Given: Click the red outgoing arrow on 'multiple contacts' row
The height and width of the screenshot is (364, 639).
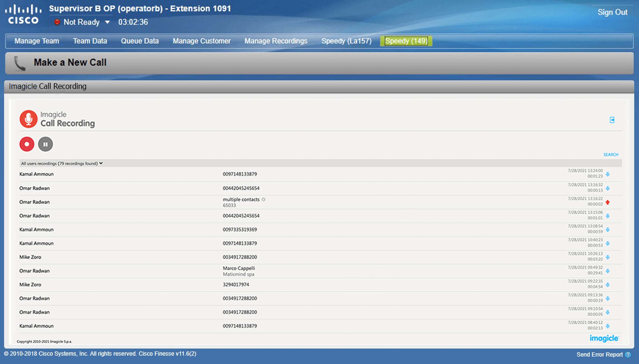Looking at the screenshot, I should pos(607,202).
